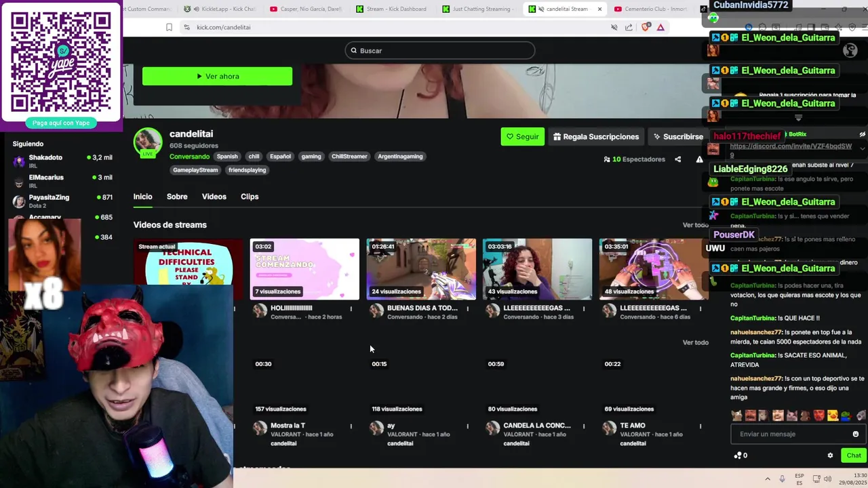Click the green Seguir button

(522, 136)
